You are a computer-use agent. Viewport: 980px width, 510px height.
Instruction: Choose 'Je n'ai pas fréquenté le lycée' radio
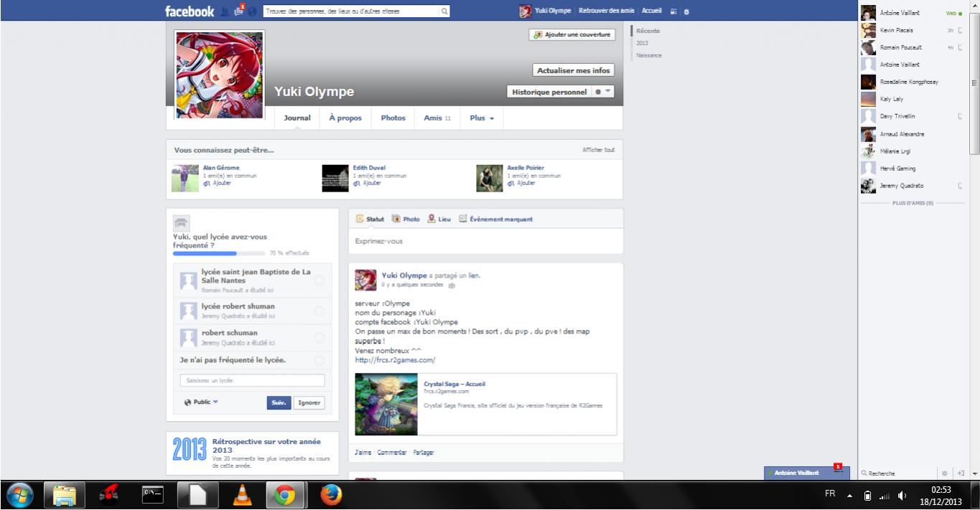click(319, 359)
